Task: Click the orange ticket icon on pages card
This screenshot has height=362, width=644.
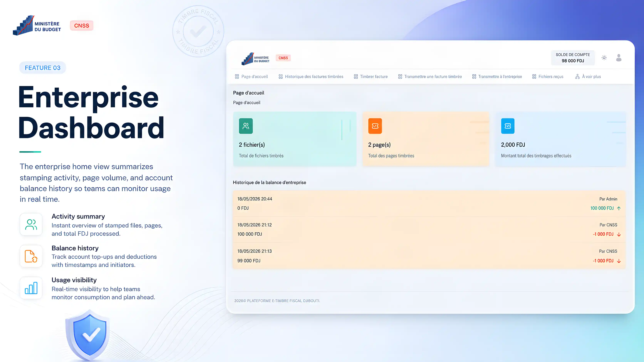Action: [375, 126]
